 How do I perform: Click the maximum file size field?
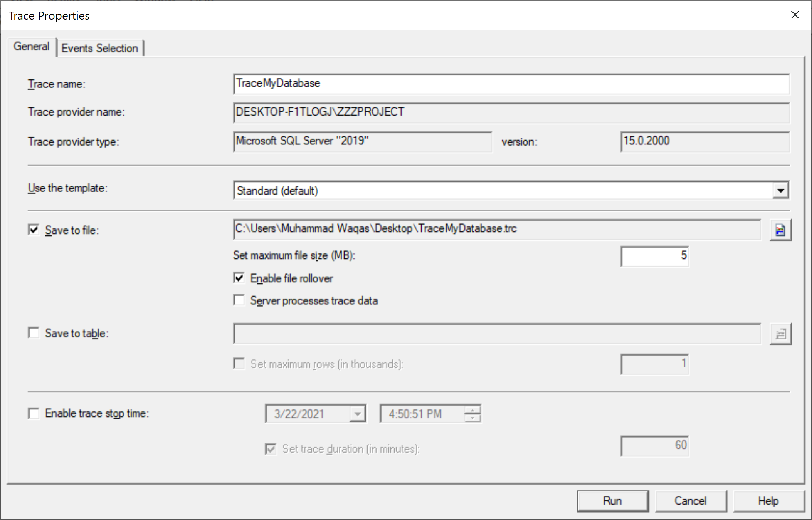point(654,256)
